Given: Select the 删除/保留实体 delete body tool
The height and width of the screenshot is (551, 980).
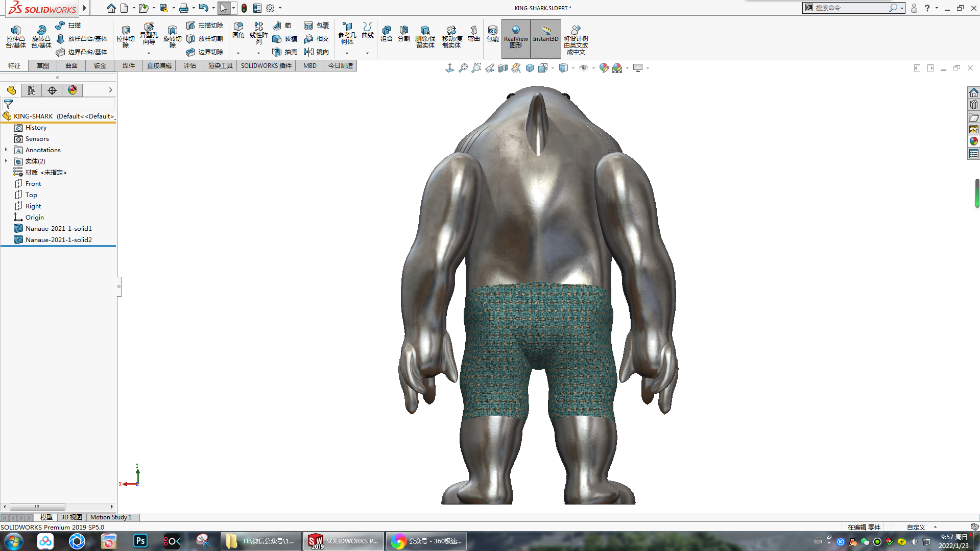Looking at the screenshot, I should click(425, 36).
